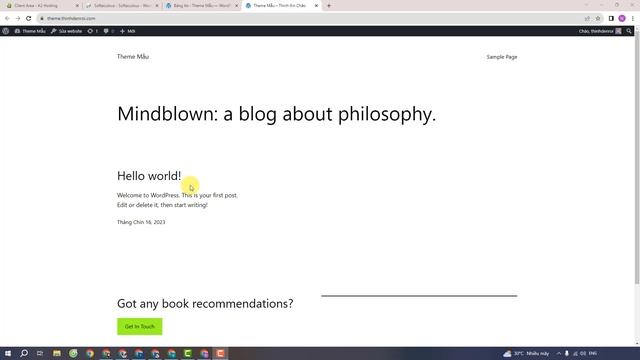This screenshot has height=360, width=640.
Task: Click the page vertical scrollbar thumb
Action: tap(637, 157)
